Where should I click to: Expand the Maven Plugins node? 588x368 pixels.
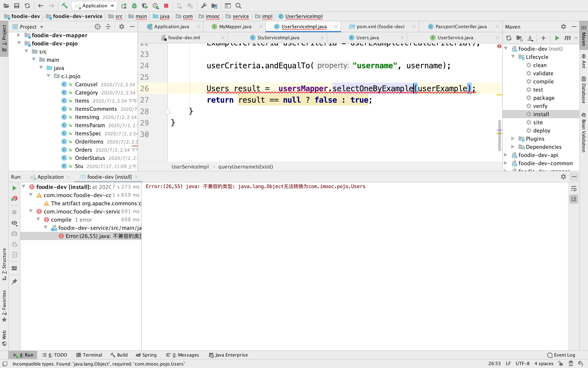pos(513,138)
